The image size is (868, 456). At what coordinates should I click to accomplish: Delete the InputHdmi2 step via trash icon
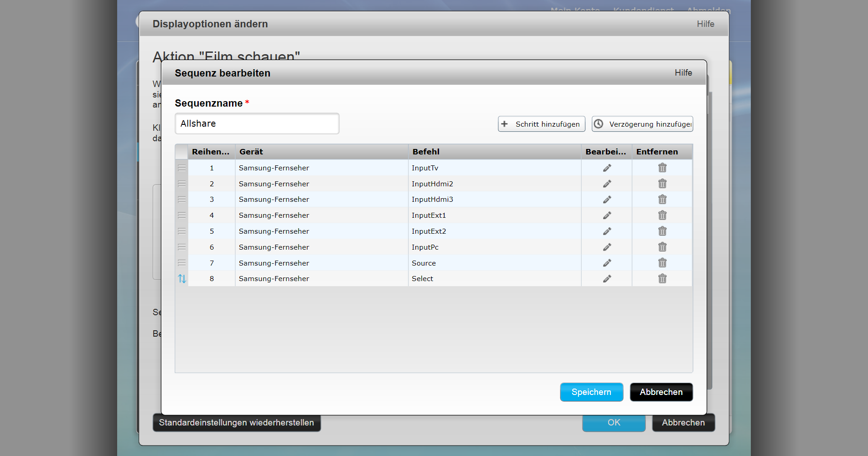tap(662, 184)
